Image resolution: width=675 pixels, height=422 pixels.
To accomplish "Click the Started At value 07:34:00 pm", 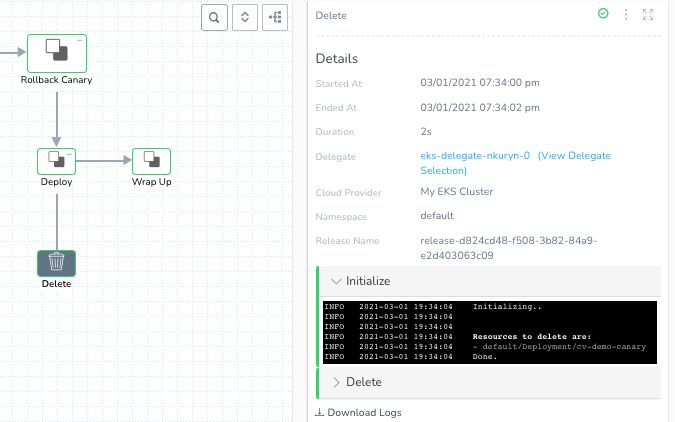I will click(x=480, y=83).
